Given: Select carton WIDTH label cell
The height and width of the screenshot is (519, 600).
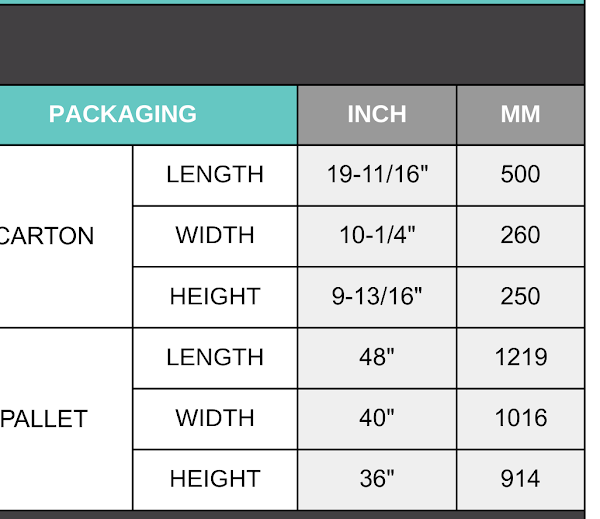Looking at the screenshot, I should [x=215, y=236].
